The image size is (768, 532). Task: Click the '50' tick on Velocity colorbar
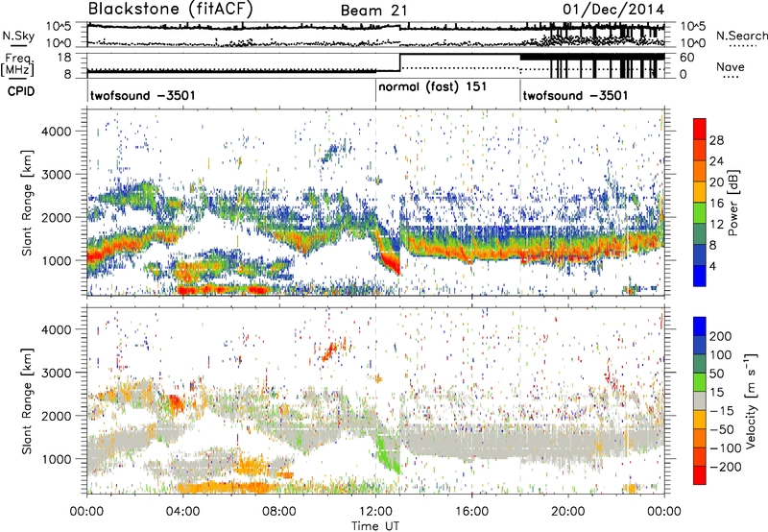click(716, 374)
